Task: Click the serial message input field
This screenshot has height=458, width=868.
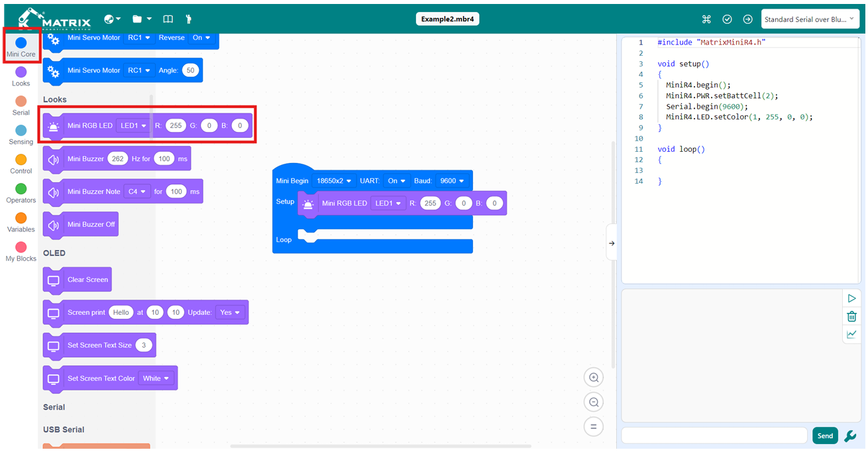Action: pos(714,435)
